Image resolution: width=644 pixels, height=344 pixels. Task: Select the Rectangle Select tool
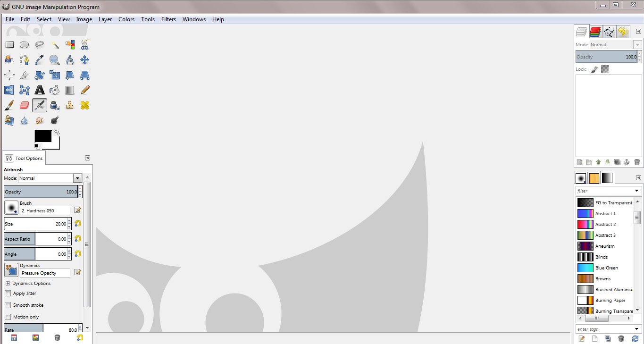click(9, 45)
